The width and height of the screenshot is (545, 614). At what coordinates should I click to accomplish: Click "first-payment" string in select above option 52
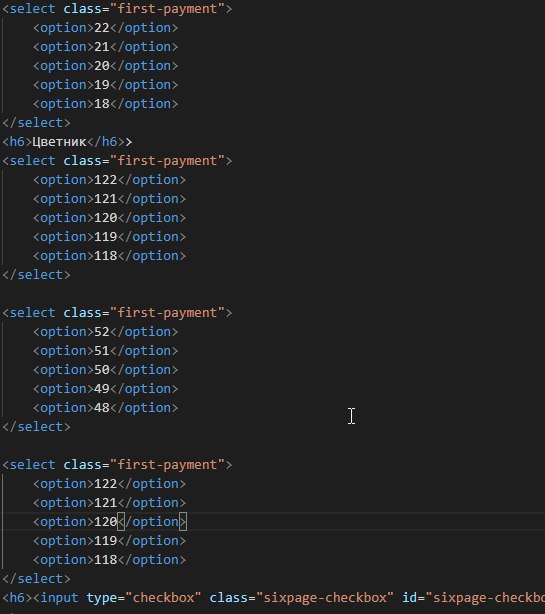point(167,313)
